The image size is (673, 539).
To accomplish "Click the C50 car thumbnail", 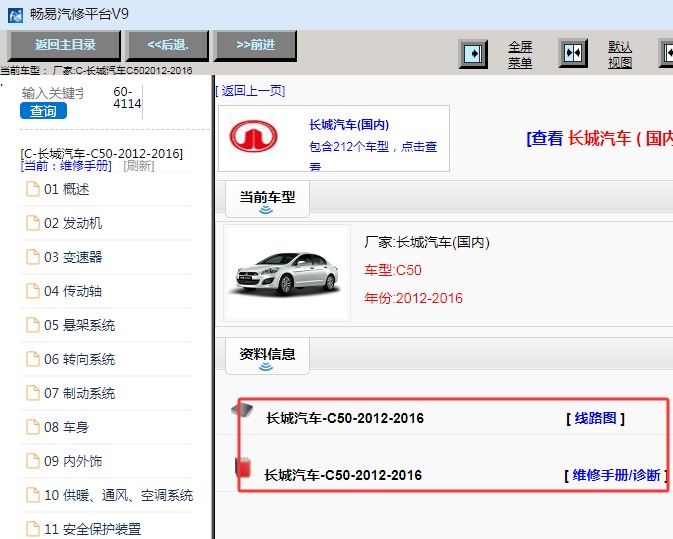I will pyautogui.click(x=287, y=273).
